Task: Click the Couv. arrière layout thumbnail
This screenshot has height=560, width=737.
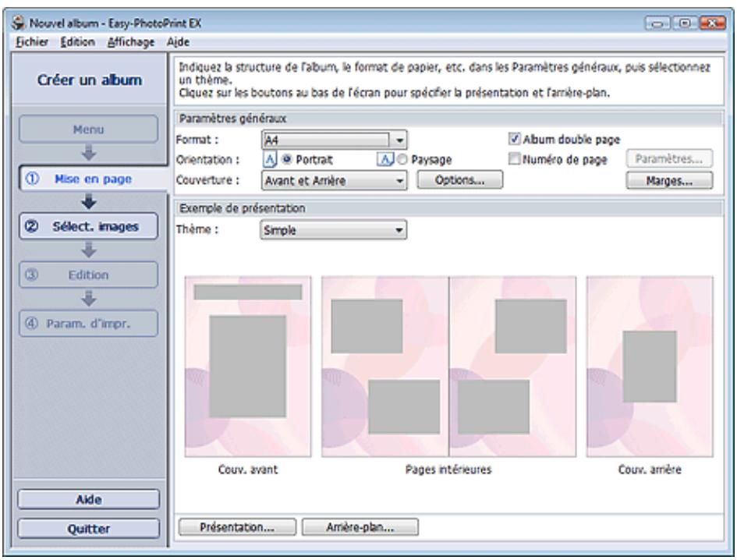Action: pyautogui.click(x=650, y=367)
